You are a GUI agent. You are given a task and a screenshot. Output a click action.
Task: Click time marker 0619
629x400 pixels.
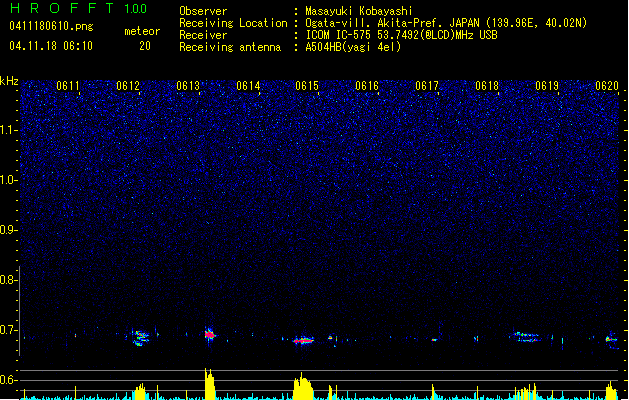click(x=547, y=86)
